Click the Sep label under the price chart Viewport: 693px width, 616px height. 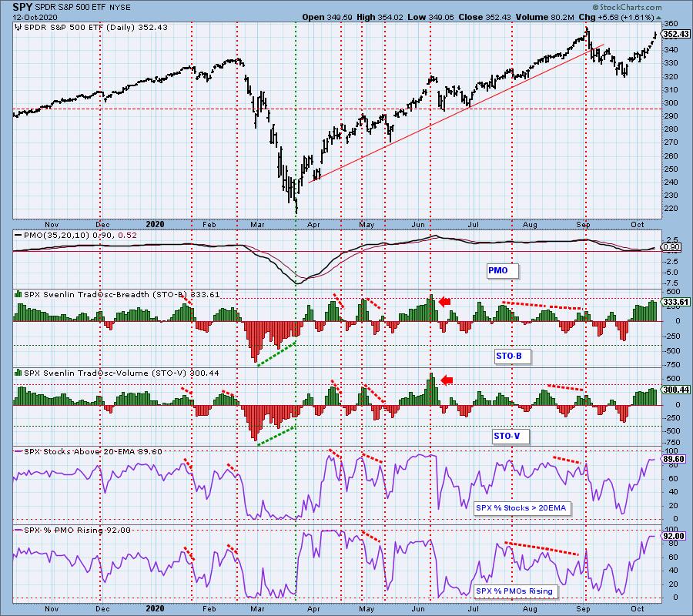coord(583,225)
